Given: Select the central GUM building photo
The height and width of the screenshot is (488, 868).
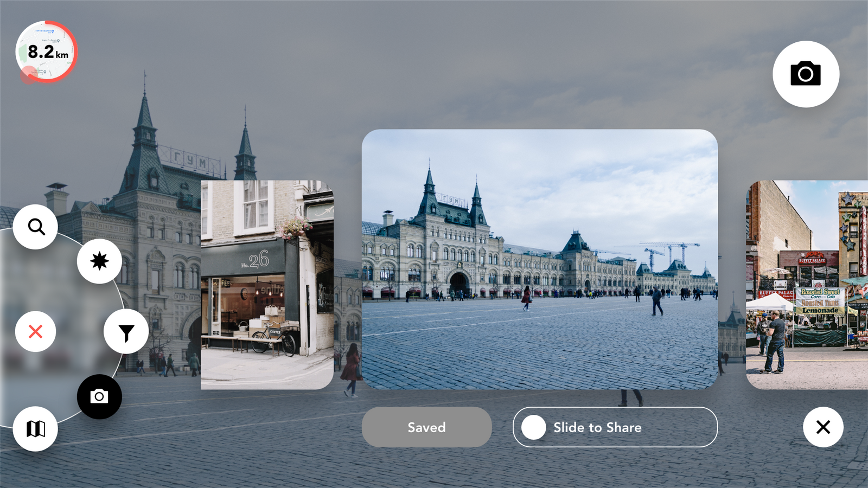Looking at the screenshot, I should pos(540,259).
